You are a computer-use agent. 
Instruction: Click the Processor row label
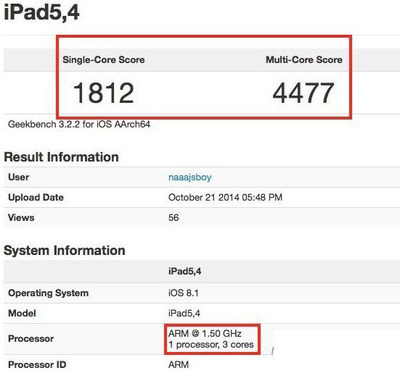(x=31, y=339)
